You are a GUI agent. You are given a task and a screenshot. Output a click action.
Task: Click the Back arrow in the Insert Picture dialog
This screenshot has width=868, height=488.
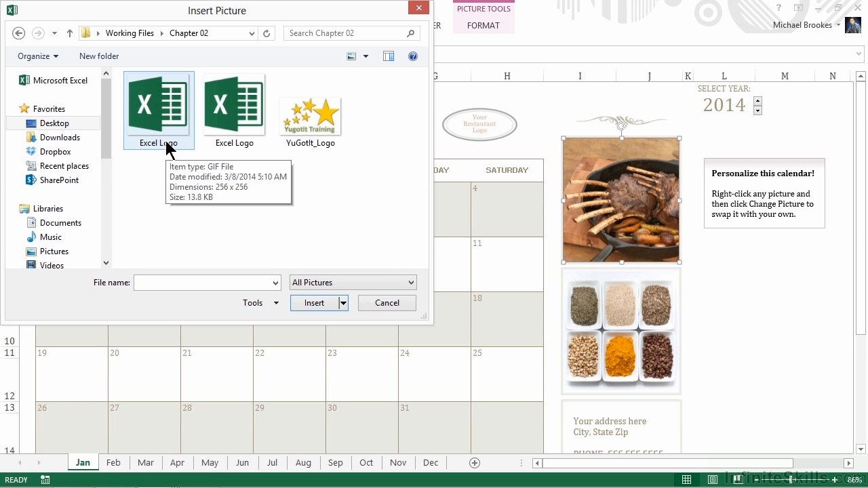click(x=19, y=33)
